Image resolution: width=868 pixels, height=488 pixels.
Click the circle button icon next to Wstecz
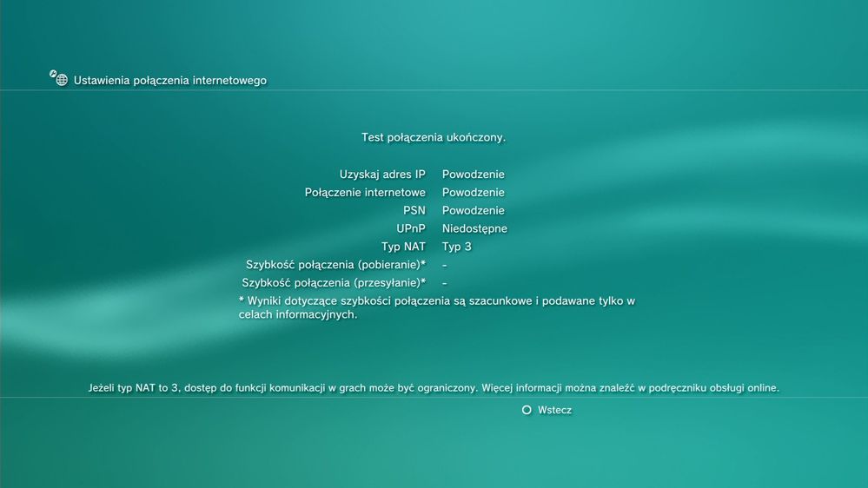coord(527,410)
